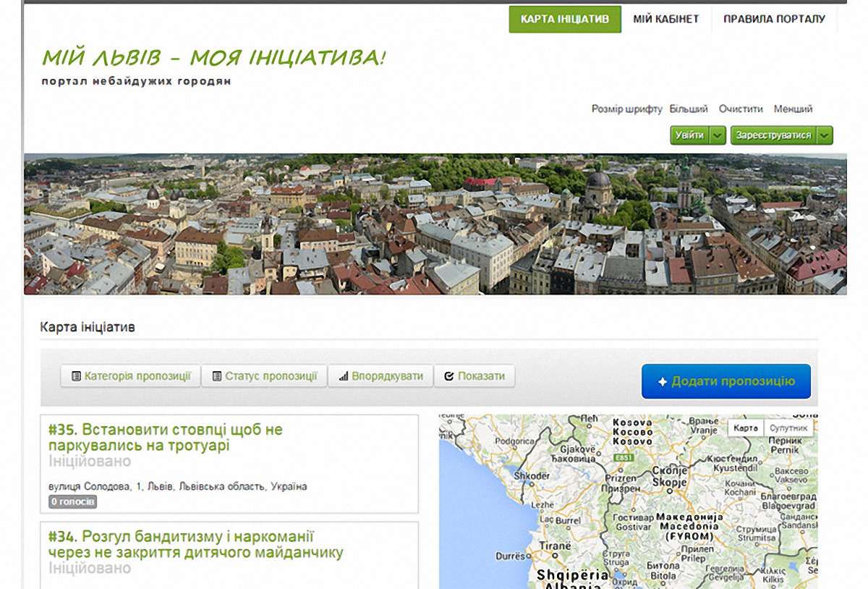The image size is (868, 589).
Task: Open the Категорія пропозиції filter
Action: tap(130, 376)
